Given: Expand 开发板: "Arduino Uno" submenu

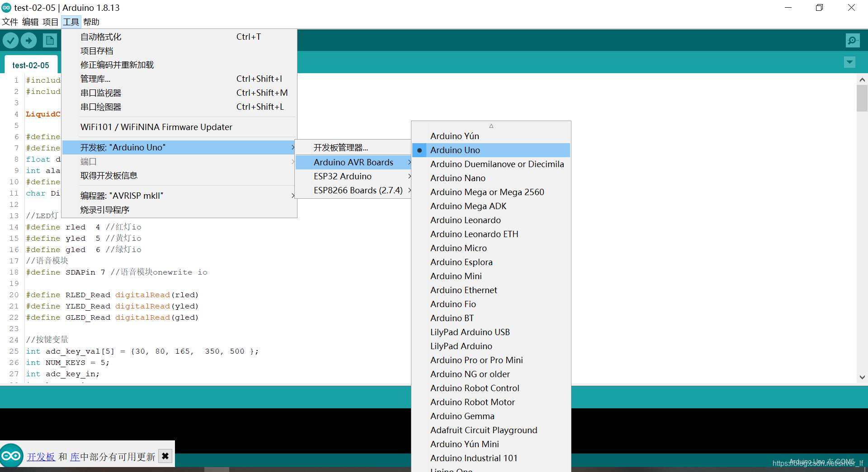Looking at the screenshot, I should 179,148.
